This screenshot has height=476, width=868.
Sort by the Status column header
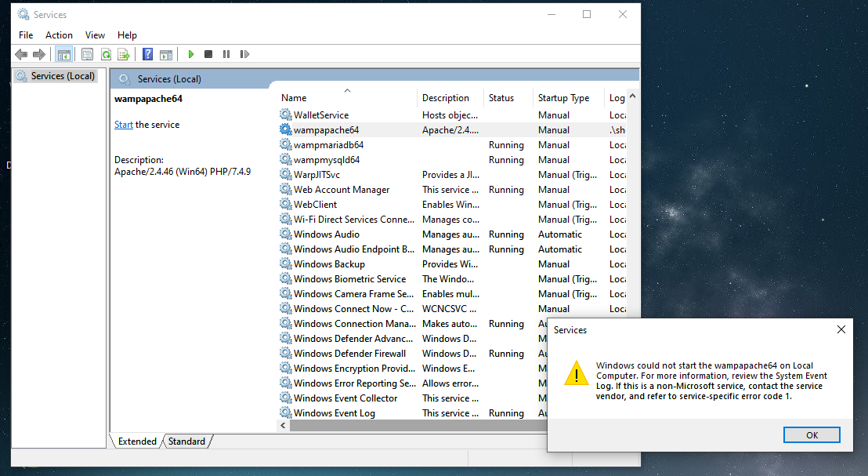(508, 97)
